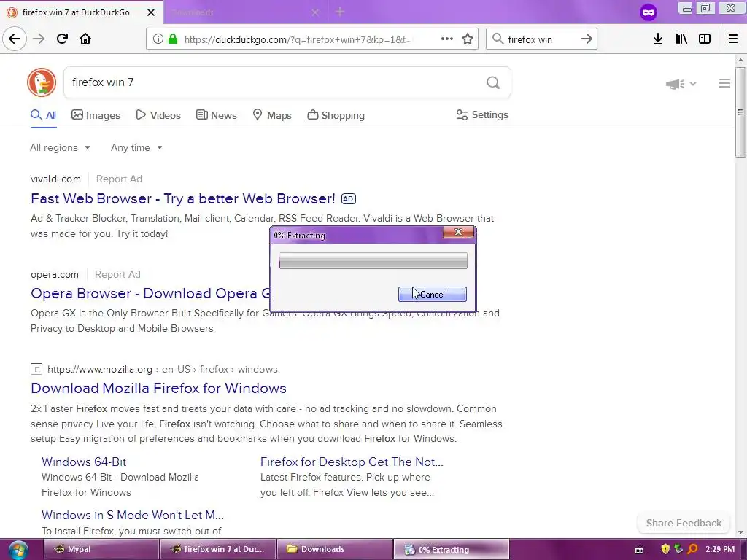Switch to Shopping results

[336, 115]
